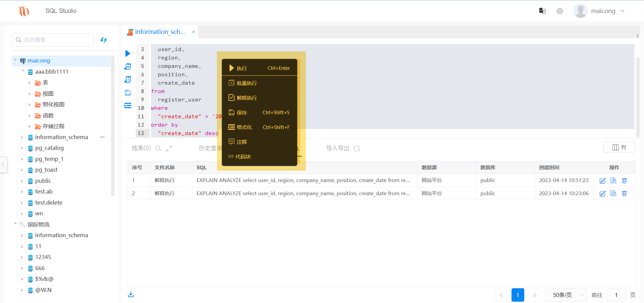View details of the 10:51:23 saved query
Screen dimensions: 644x303
click(613, 181)
